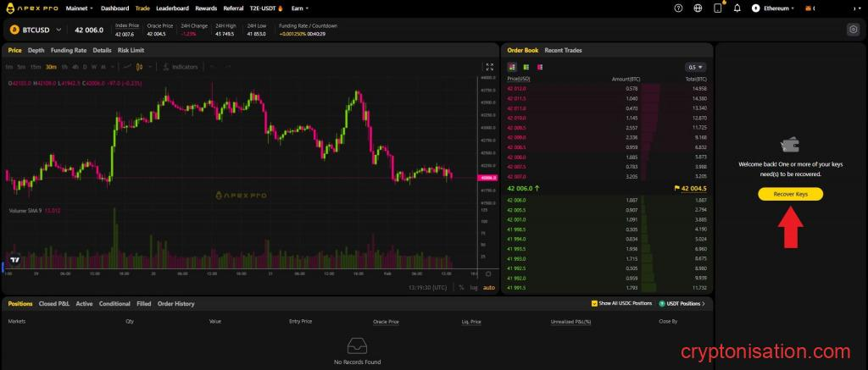Open notifications bell icon

tap(737, 8)
